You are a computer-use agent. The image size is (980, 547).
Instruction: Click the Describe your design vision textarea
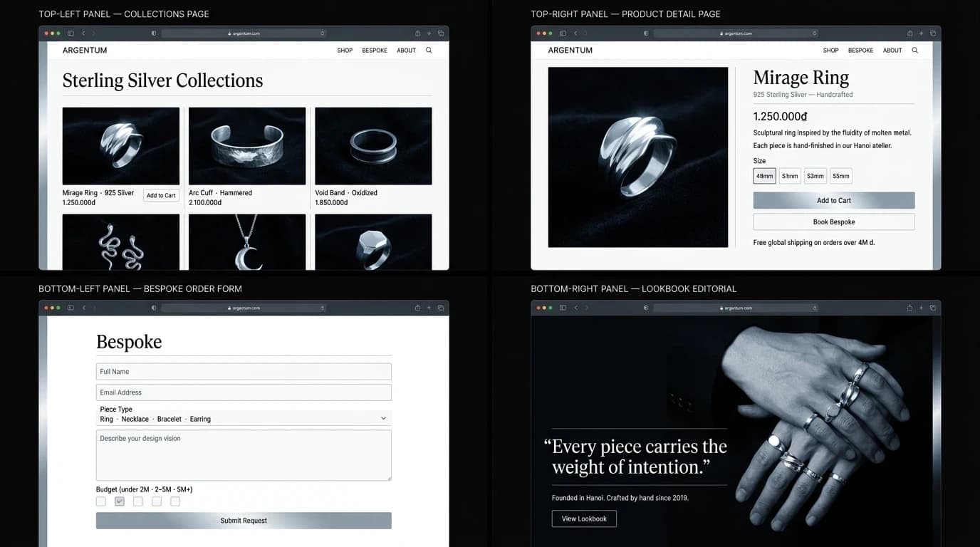click(x=244, y=455)
